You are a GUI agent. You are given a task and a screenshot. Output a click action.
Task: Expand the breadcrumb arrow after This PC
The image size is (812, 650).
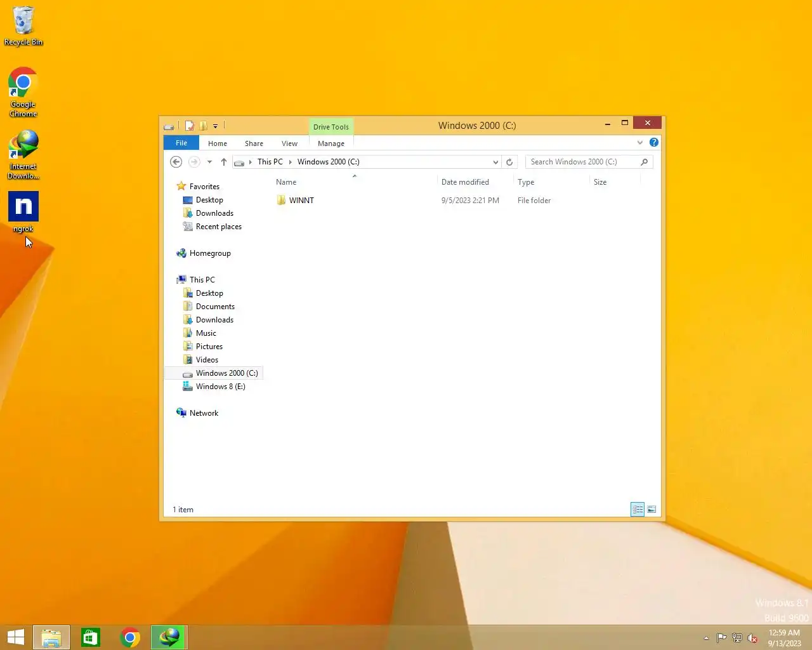point(290,162)
